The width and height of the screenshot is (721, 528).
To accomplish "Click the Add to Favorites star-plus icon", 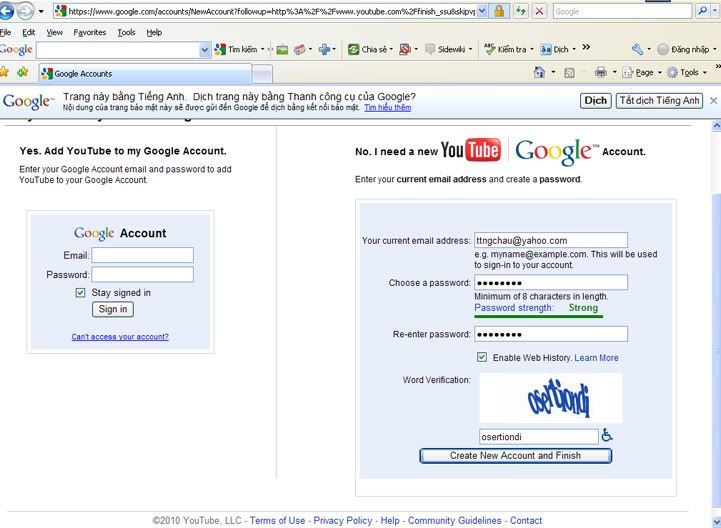I will click(23, 72).
